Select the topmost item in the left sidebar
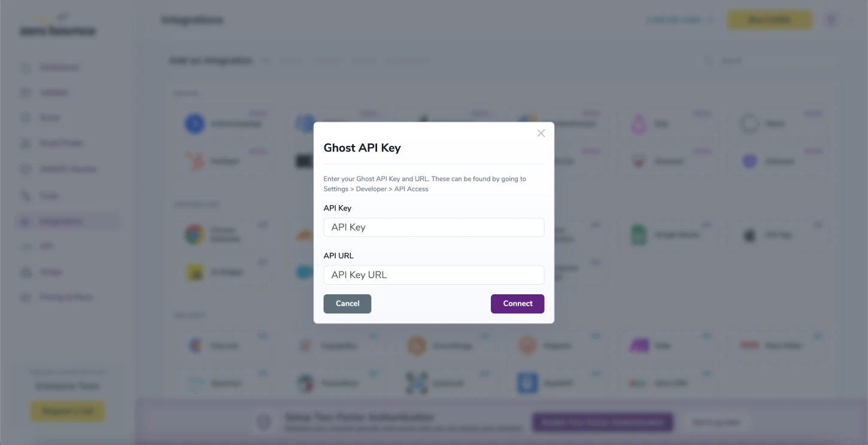 coord(59,67)
